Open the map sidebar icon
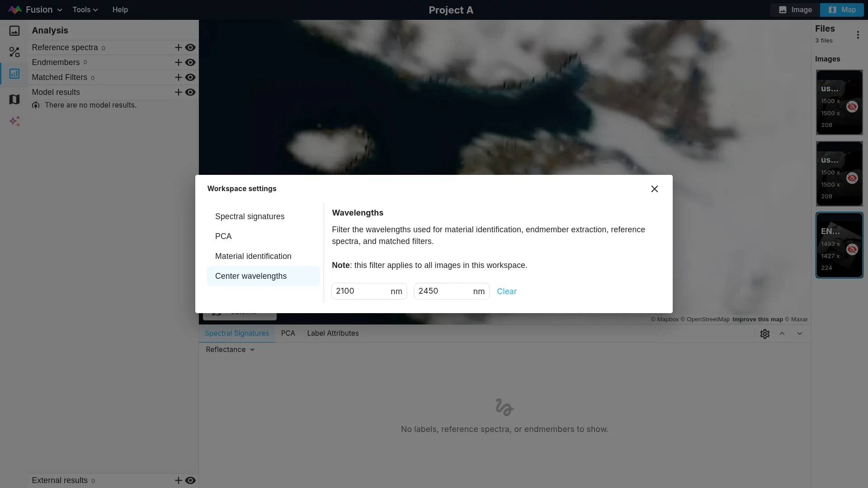This screenshot has height=488, width=868. 14,99
